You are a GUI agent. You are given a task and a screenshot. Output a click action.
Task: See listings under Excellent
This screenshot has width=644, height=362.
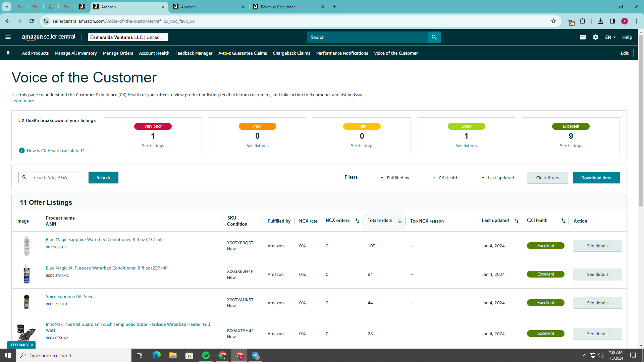pyautogui.click(x=571, y=145)
